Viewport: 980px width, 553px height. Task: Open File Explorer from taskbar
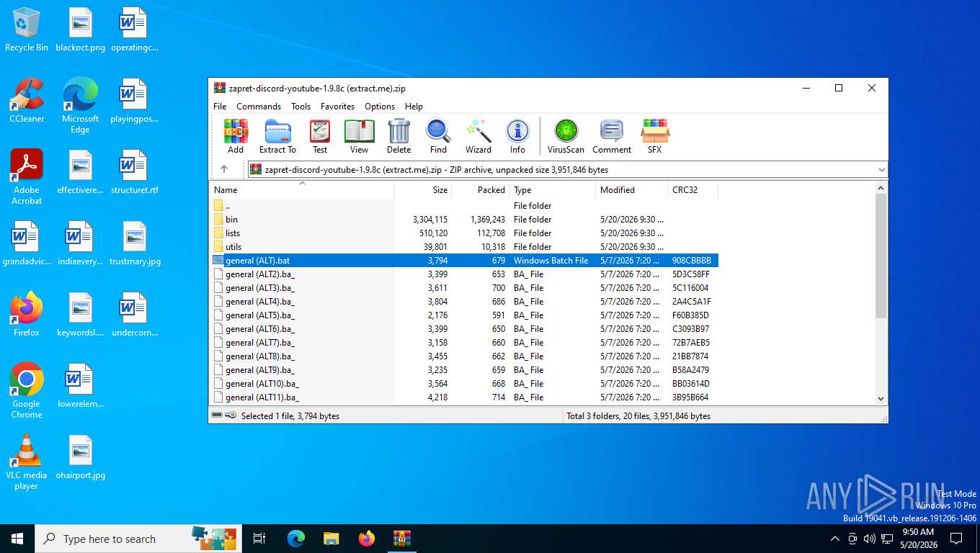[x=331, y=539]
